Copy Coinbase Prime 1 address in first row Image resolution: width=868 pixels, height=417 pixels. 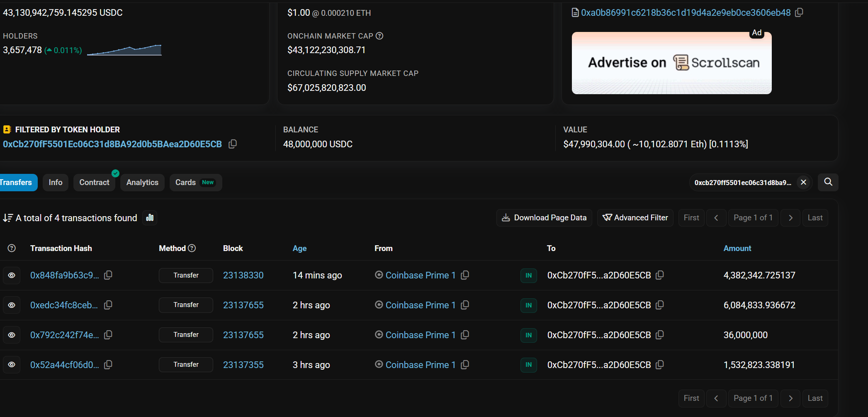[x=465, y=275]
